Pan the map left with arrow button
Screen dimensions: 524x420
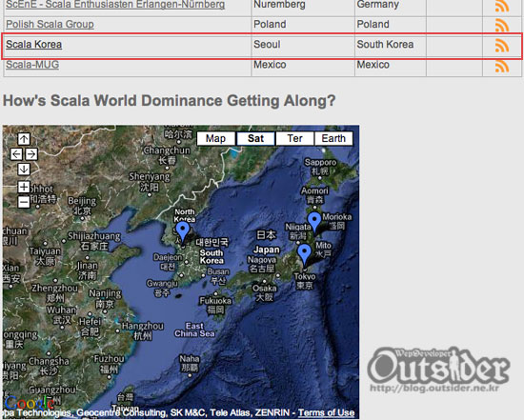point(16,154)
